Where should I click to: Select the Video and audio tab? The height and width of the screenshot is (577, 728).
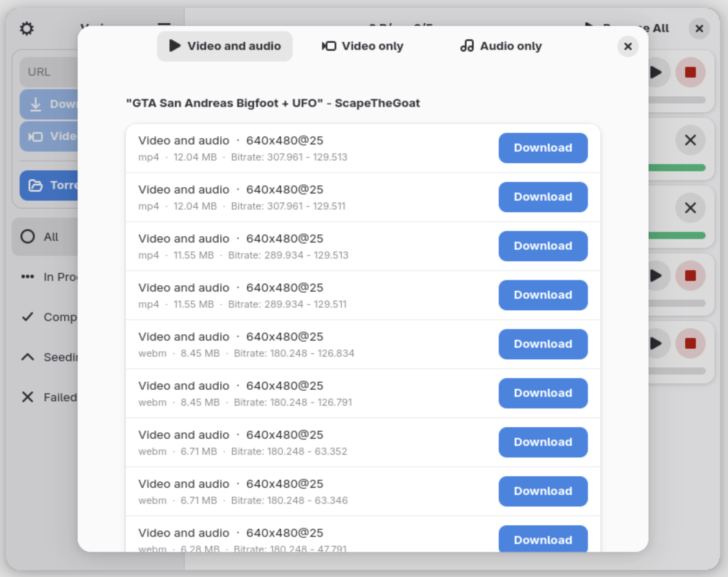tap(225, 46)
